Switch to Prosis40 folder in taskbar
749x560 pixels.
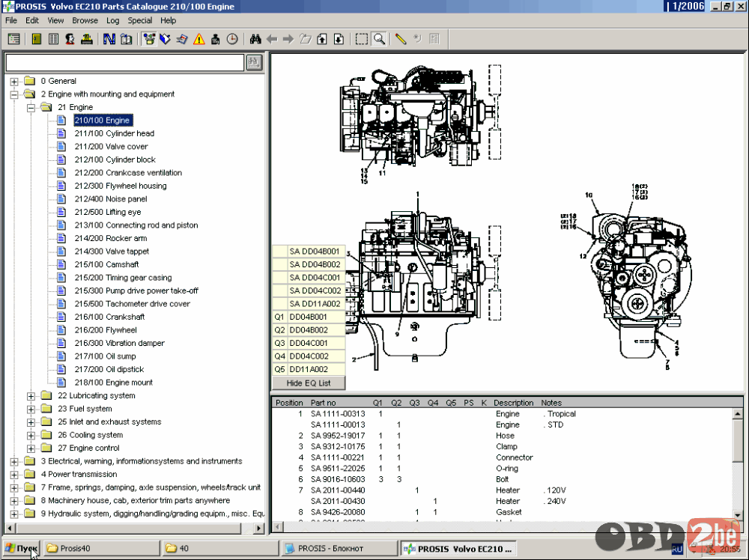(x=101, y=549)
